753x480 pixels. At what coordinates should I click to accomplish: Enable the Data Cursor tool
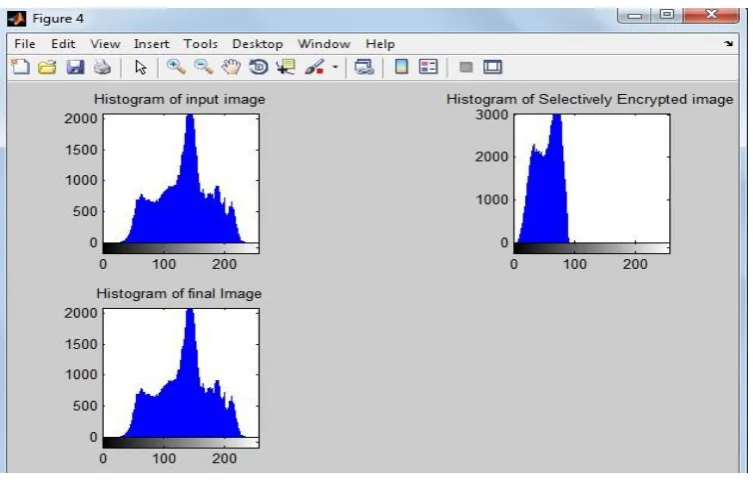286,67
